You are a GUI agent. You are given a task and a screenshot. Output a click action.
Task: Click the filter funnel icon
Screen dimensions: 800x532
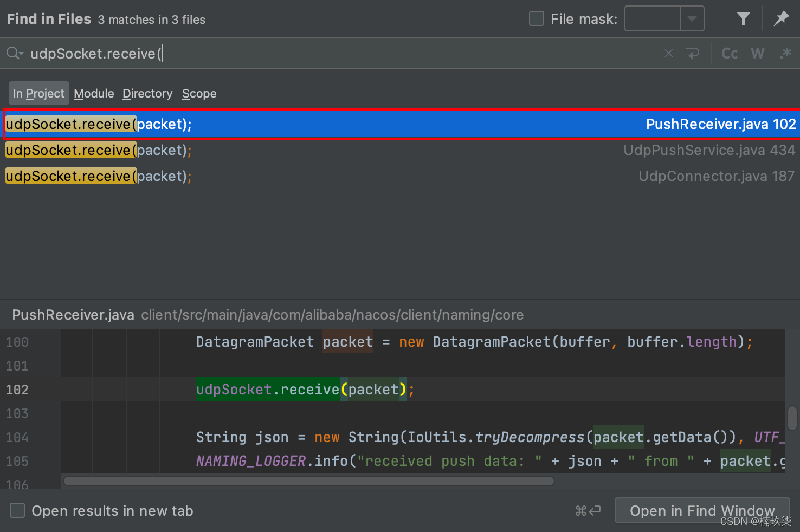(743, 19)
